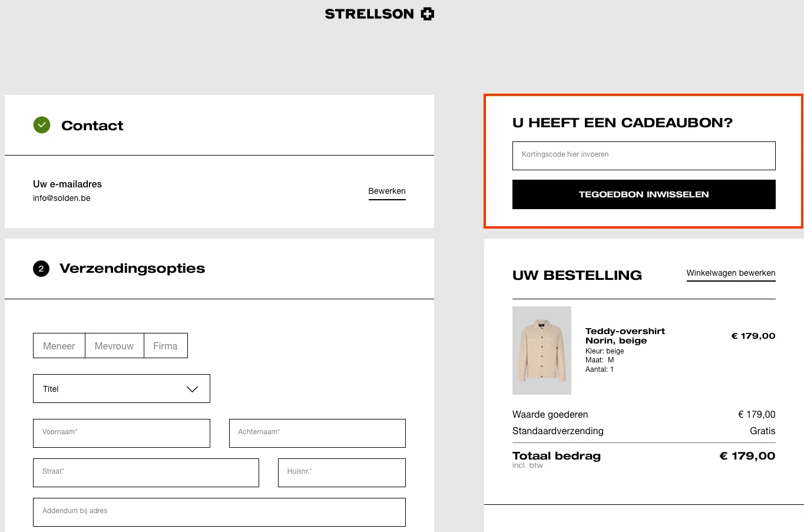Click the Straat input field
This screenshot has height=532, width=804.
pos(145,472)
